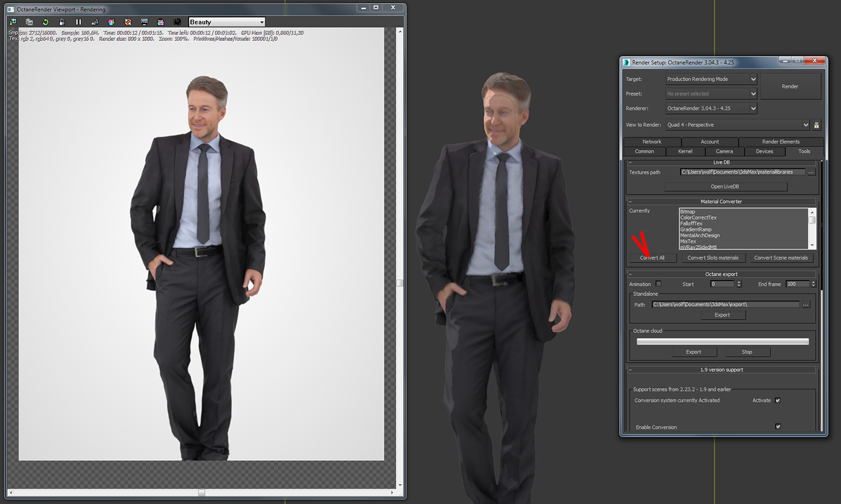Collapse the Octane export rollout
The height and width of the screenshot is (504, 841).
point(721,274)
